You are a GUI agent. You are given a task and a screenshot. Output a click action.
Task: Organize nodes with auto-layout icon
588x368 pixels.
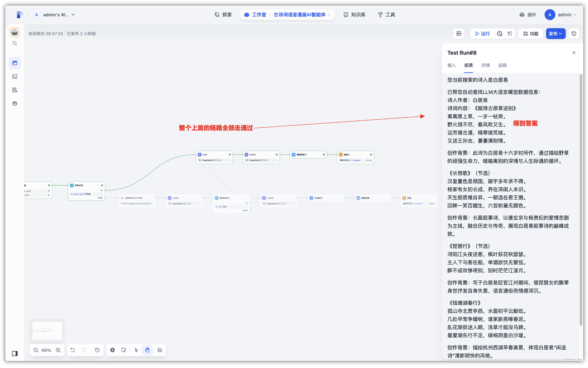[x=160, y=350]
